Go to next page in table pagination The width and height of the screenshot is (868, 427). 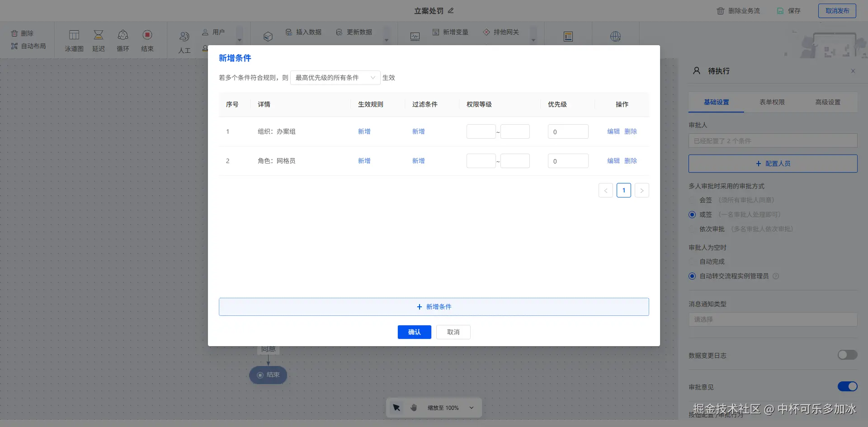(642, 190)
